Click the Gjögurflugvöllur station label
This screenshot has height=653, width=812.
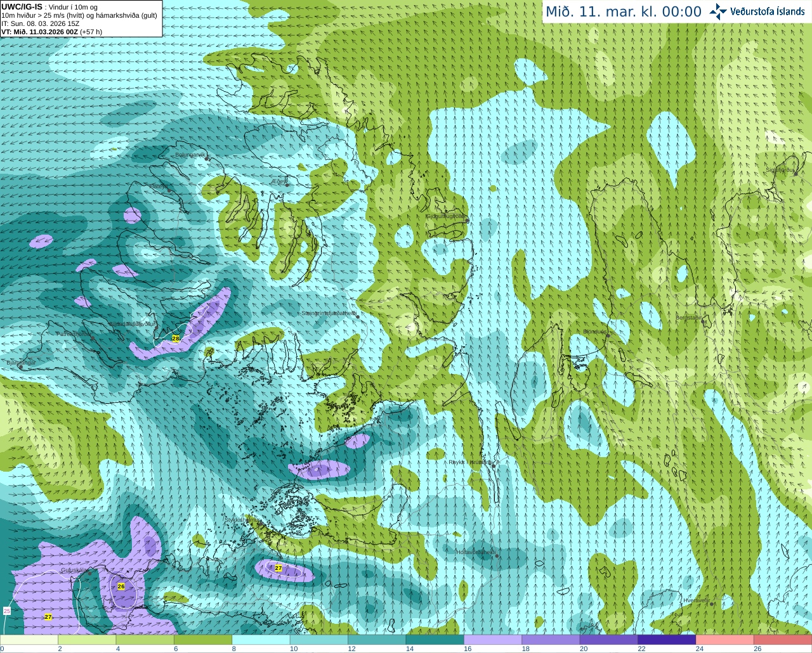(447, 216)
